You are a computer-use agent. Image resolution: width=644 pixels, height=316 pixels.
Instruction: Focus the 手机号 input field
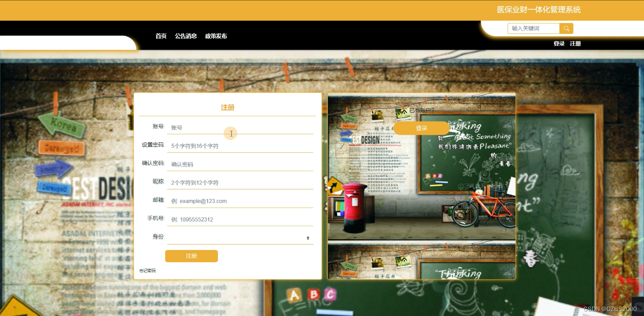[x=240, y=220]
